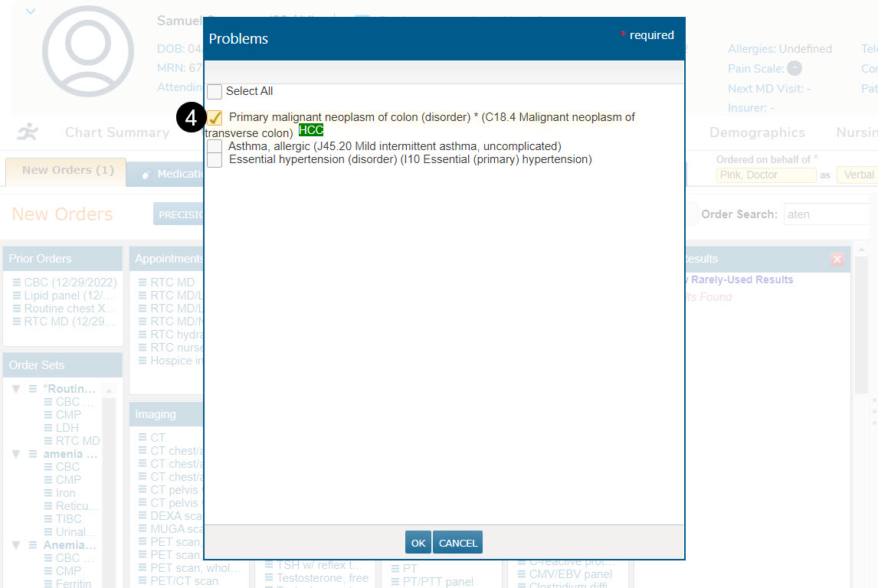Viewport: 878px width, 588px height.
Task: Click the Pain Scale dash icon
Action: click(x=794, y=69)
